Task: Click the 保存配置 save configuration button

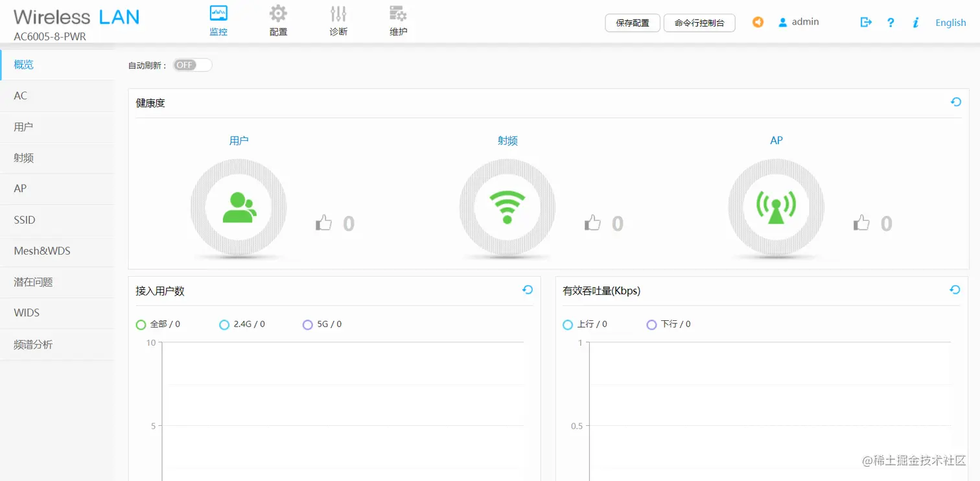Action: click(632, 22)
